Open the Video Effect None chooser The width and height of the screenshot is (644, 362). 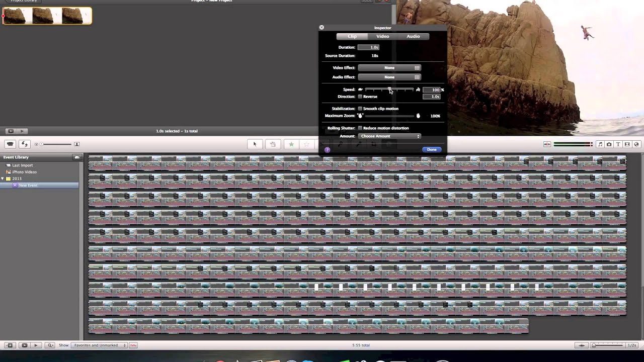pyautogui.click(x=389, y=68)
